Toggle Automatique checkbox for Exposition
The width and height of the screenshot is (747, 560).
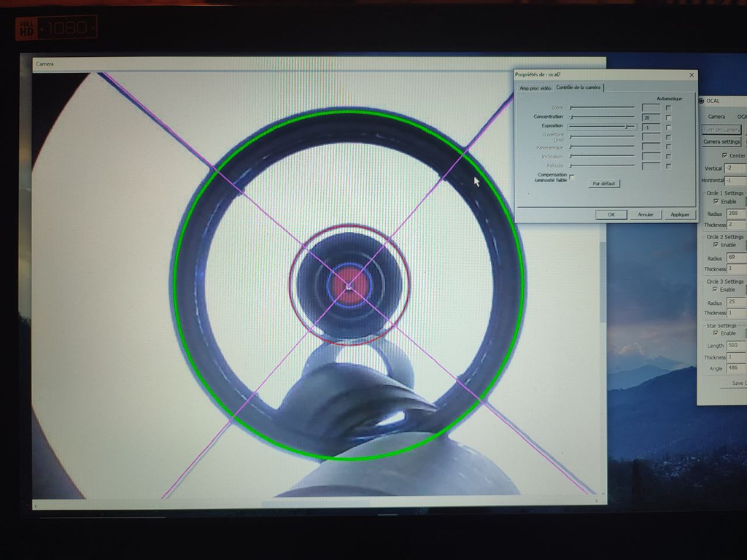(668, 128)
